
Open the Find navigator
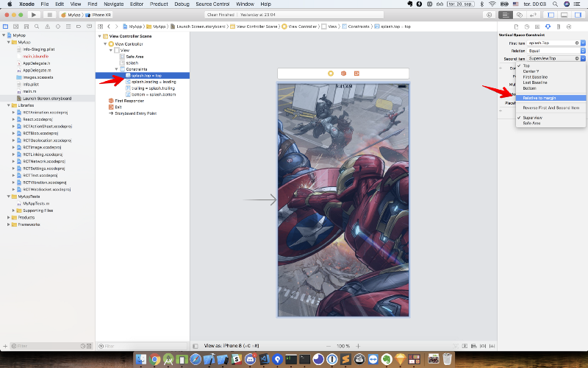tap(37, 26)
